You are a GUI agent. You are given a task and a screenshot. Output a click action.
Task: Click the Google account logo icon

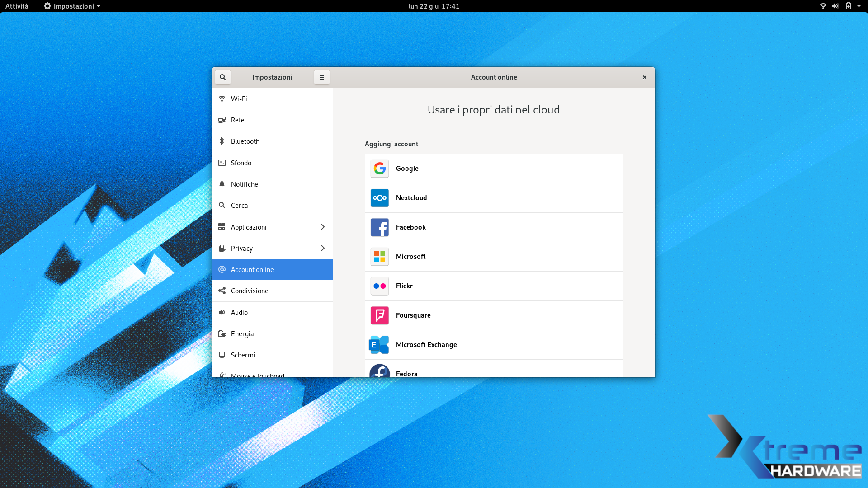[x=380, y=169]
